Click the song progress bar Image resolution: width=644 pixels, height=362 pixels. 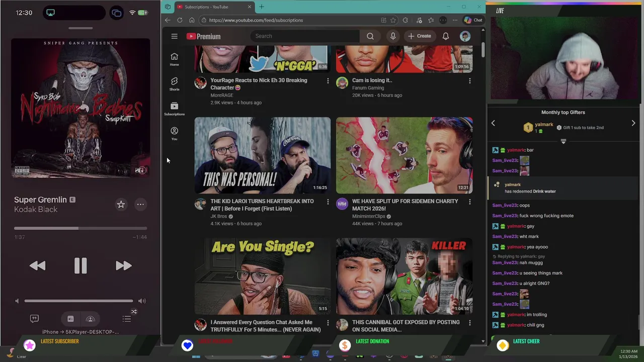[80, 228]
